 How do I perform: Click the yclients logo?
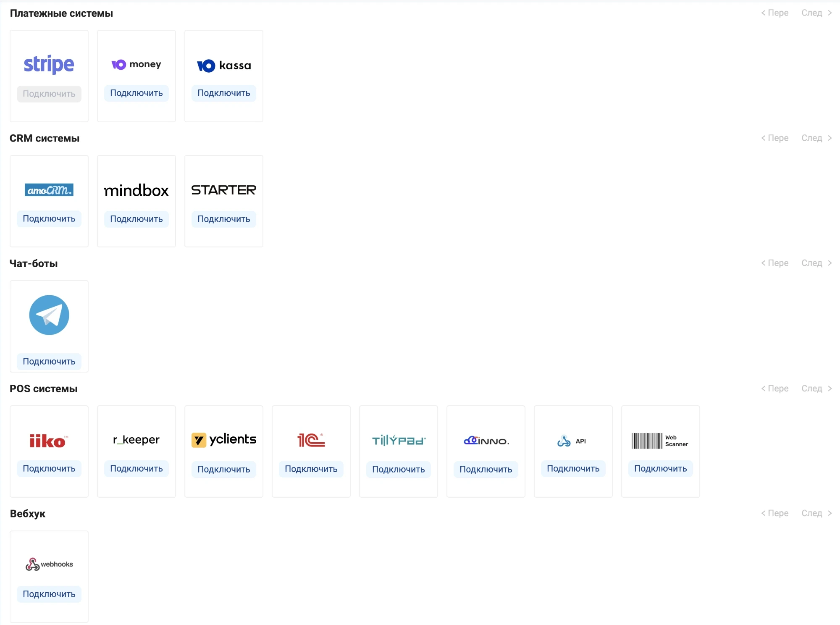click(x=224, y=440)
